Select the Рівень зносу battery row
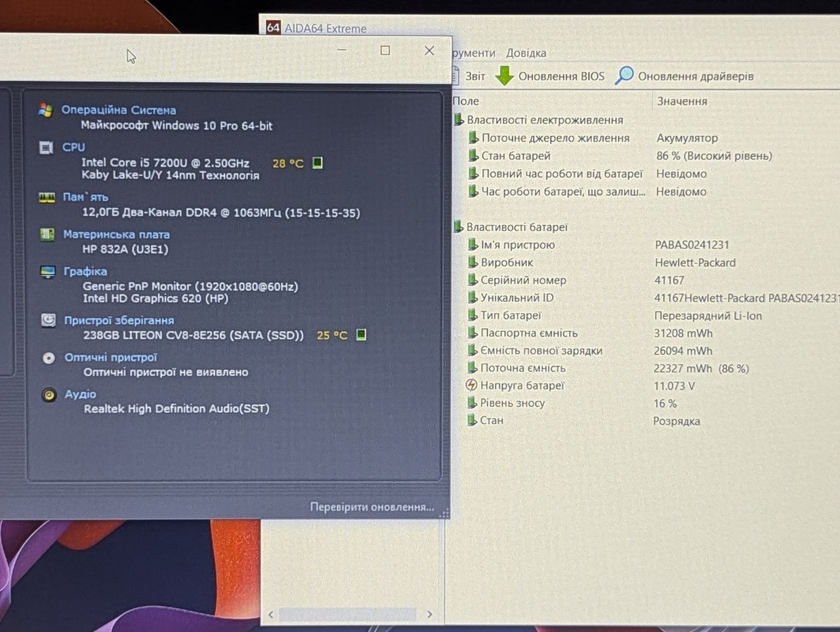Viewport: 840px width, 632px height. pyautogui.click(x=646, y=403)
